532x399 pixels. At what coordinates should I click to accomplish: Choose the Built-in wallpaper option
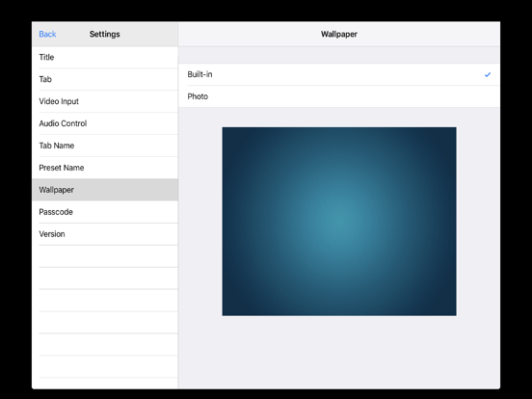tap(339, 74)
